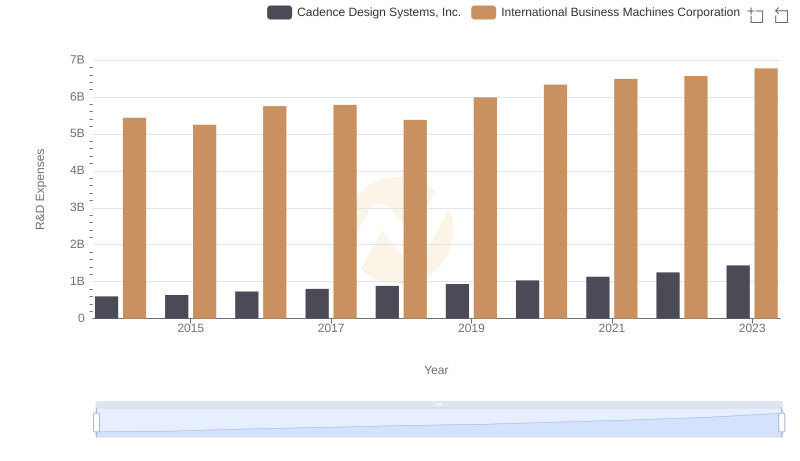Image resolution: width=800 pixels, height=461 pixels.
Task: Click the '2019' x-axis label
Action: click(471, 328)
